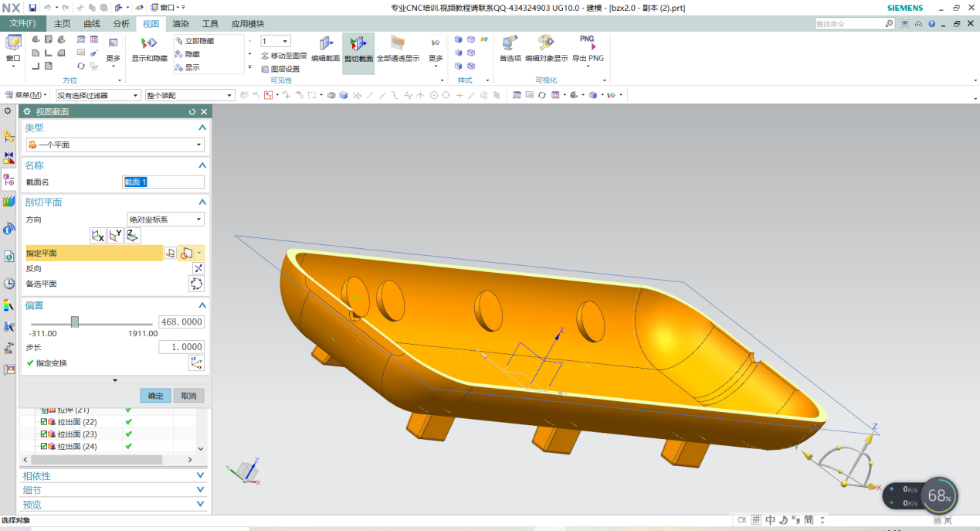The height and width of the screenshot is (531, 980).
Task: Set section plane to Y axis
Action: point(115,236)
